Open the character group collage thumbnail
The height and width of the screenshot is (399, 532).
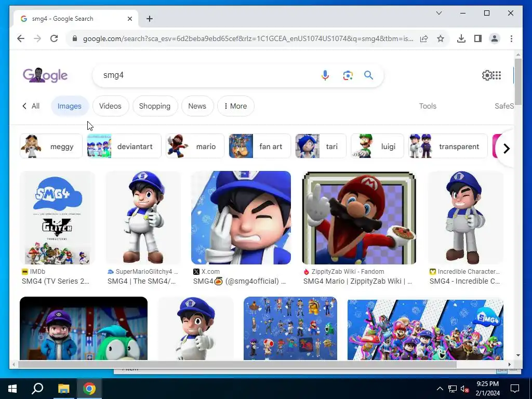290,328
